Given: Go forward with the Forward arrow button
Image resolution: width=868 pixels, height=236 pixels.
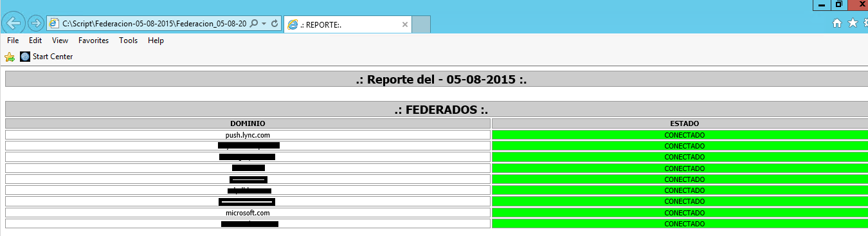Looking at the screenshot, I should 36,23.
